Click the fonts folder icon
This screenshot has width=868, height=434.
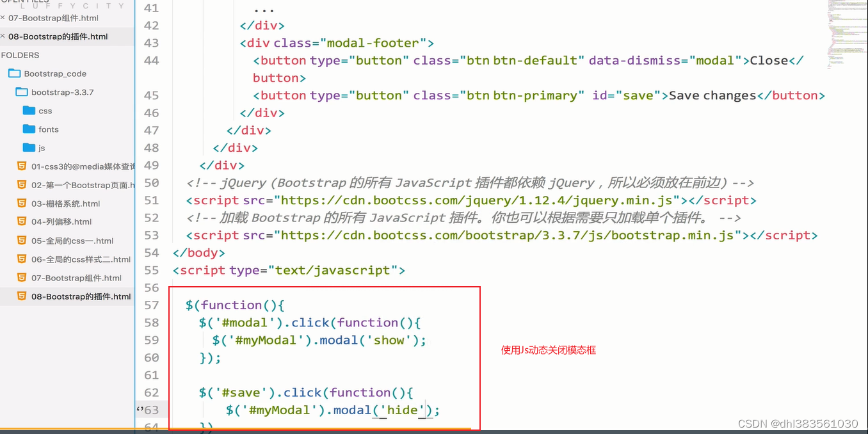point(29,129)
